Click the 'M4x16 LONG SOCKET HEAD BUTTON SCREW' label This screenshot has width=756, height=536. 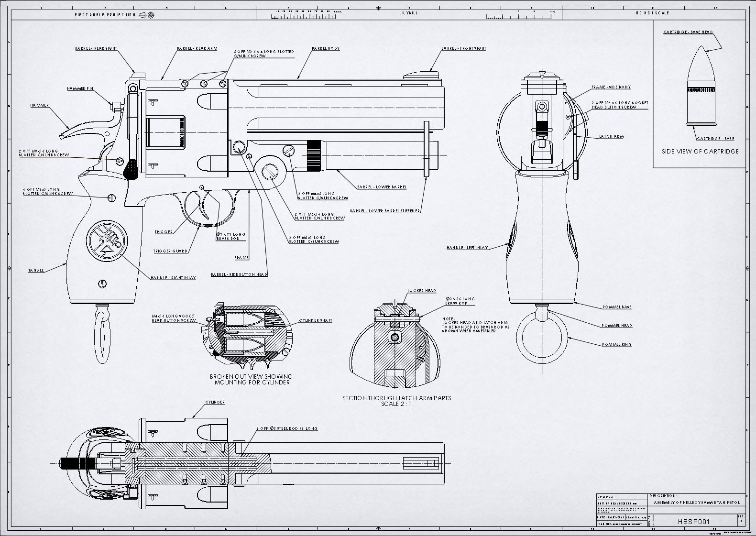(173, 318)
